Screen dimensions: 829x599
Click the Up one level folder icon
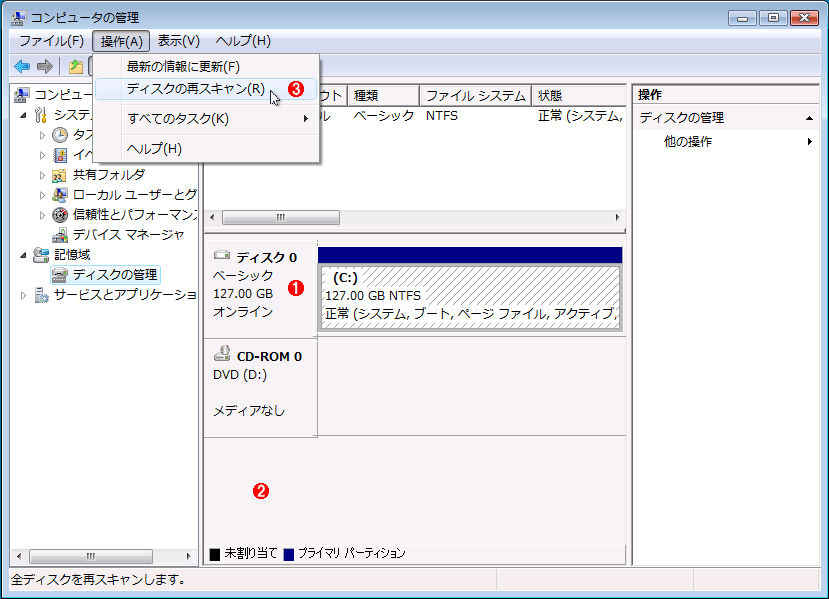[x=76, y=67]
